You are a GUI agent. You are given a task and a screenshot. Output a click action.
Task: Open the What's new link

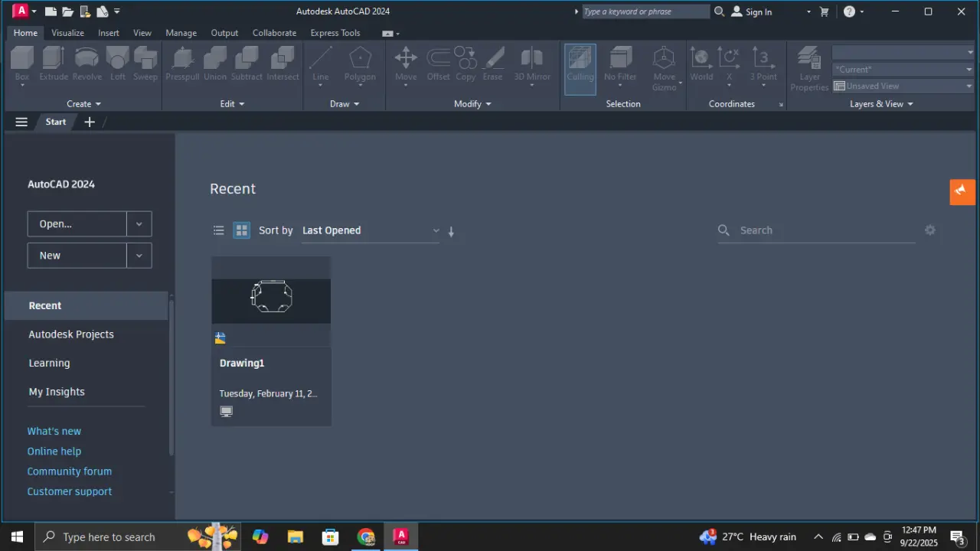click(x=54, y=432)
